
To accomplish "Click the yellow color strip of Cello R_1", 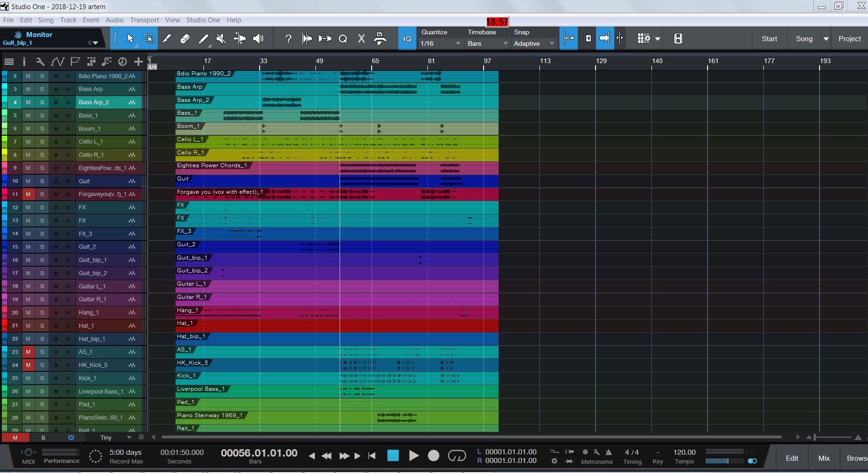I will click(x=5, y=155).
